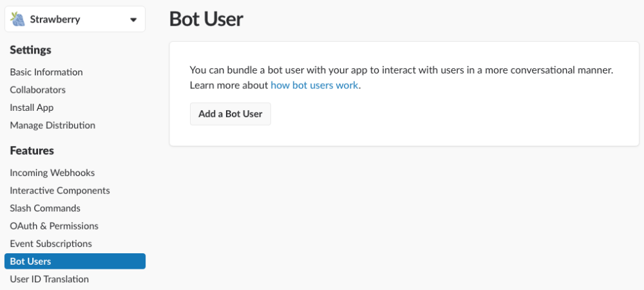Go to Event Subscriptions
The image size is (644, 290).
point(51,244)
